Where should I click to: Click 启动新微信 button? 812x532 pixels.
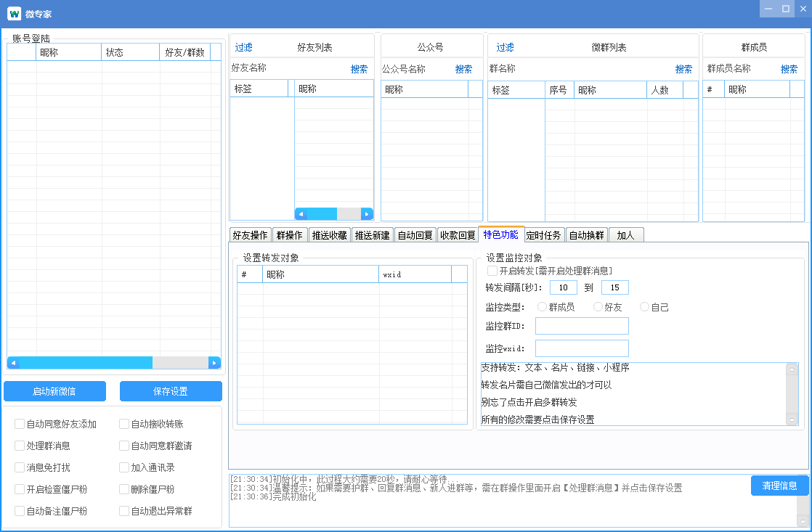coord(54,391)
